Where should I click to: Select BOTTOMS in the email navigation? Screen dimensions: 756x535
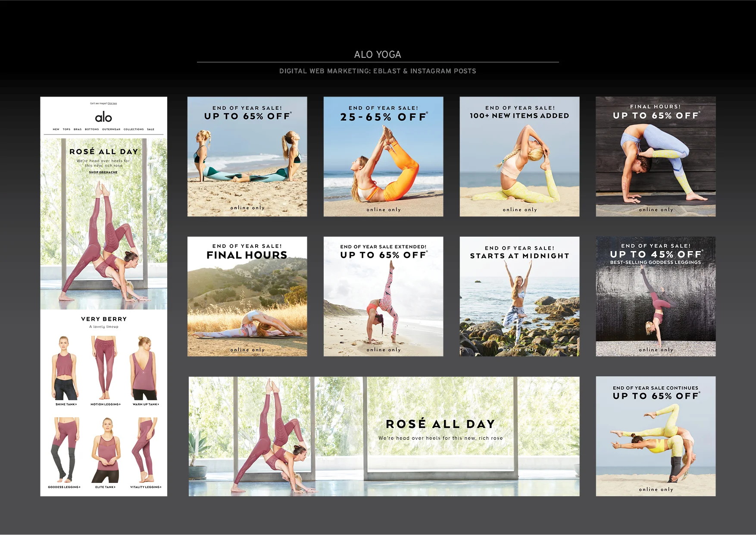click(x=92, y=129)
